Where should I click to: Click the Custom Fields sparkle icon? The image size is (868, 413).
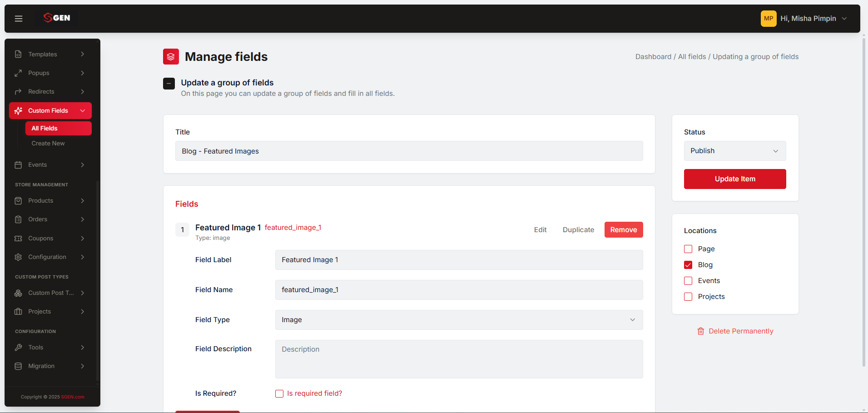coord(18,111)
